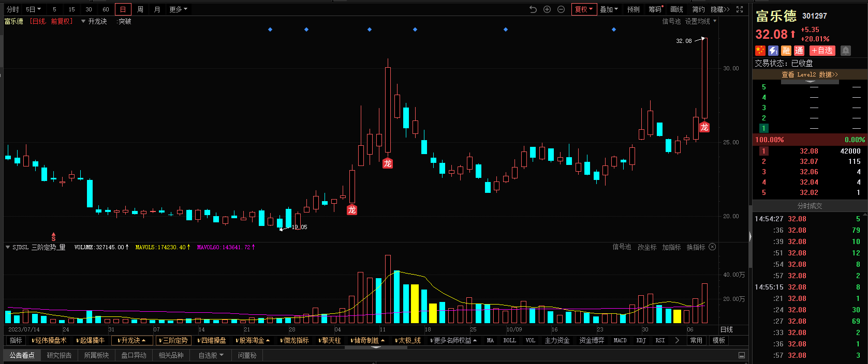
Task: Expand the 更多 period dropdown
Action: 178,9
